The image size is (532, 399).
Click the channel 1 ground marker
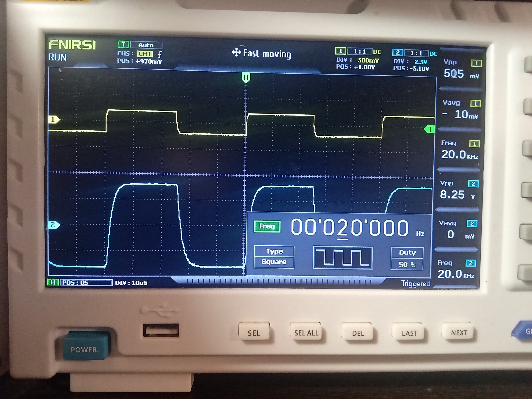click(53, 120)
